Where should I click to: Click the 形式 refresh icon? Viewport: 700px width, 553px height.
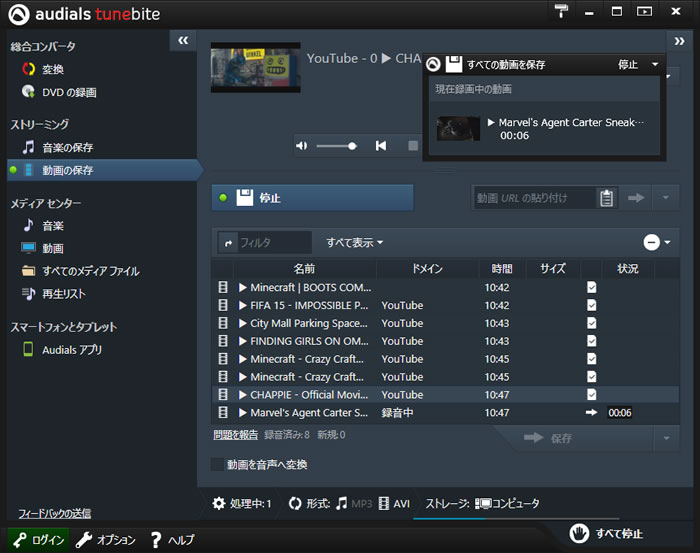tap(295, 503)
